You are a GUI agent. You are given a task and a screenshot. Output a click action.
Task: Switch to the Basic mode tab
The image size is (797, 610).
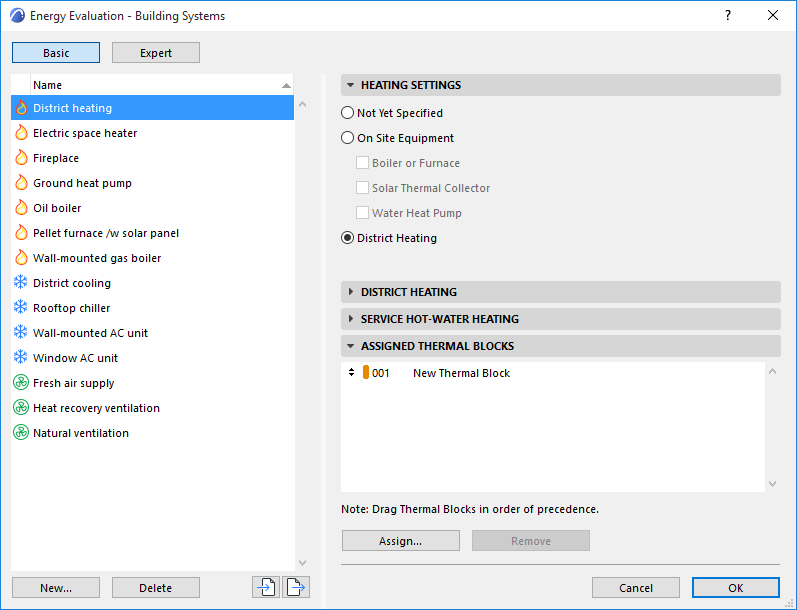[56, 53]
